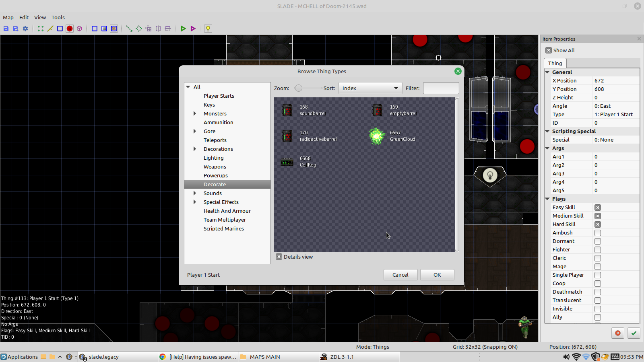Click the Mirror horizontally toolbar icon
The height and width of the screenshot is (362, 644).
pos(158,29)
